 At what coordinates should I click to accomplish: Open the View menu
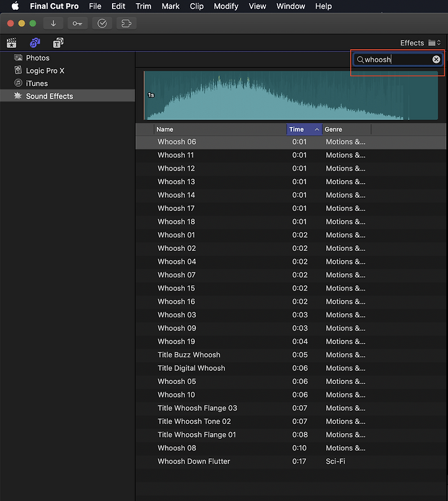(x=257, y=6)
